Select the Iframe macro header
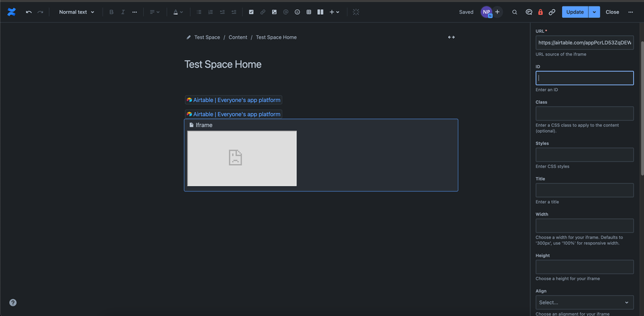Image resolution: width=644 pixels, height=316 pixels. pos(201,125)
